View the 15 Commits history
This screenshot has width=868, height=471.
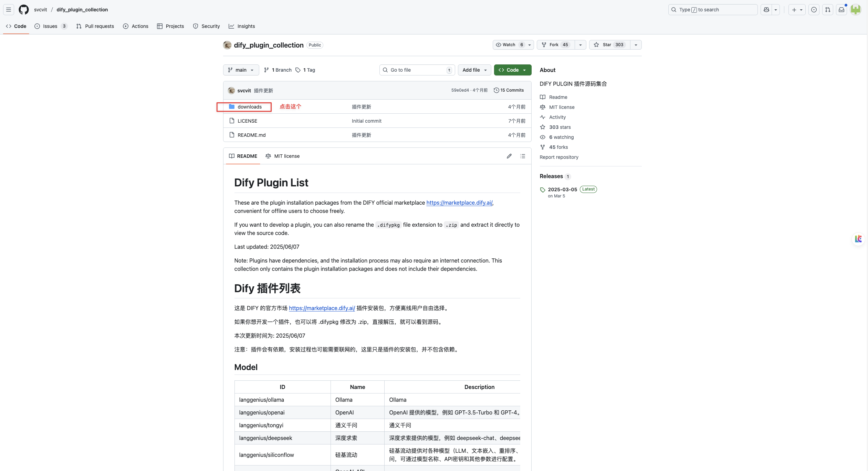tap(509, 90)
